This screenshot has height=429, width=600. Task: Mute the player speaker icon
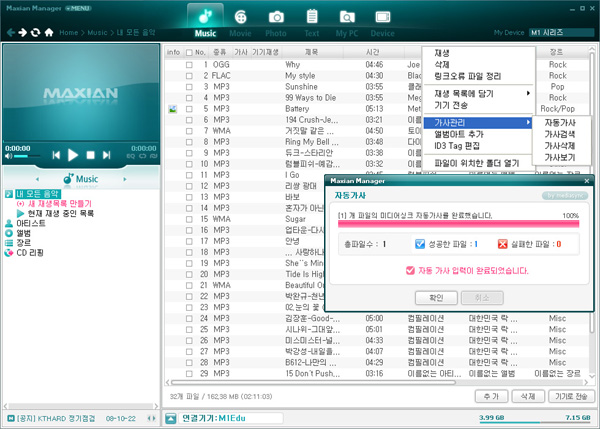coord(8,156)
